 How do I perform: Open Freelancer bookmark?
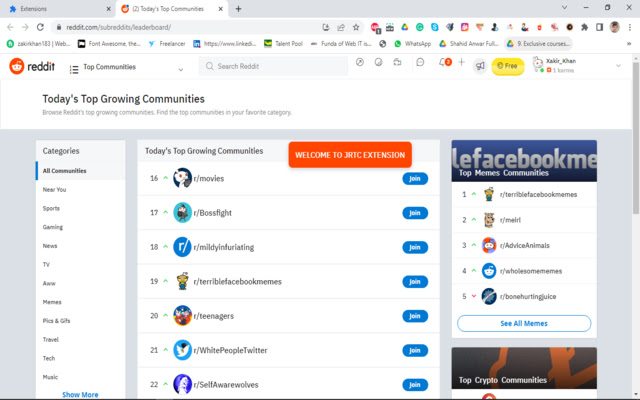tap(167, 44)
